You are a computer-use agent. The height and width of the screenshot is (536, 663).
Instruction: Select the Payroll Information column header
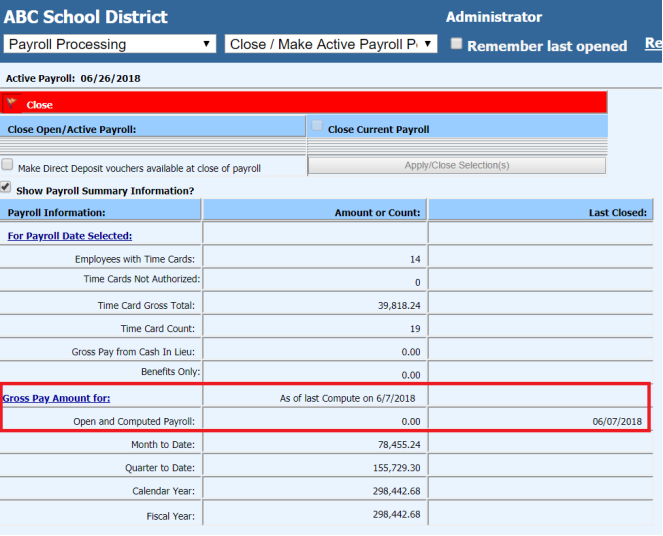click(x=57, y=212)
